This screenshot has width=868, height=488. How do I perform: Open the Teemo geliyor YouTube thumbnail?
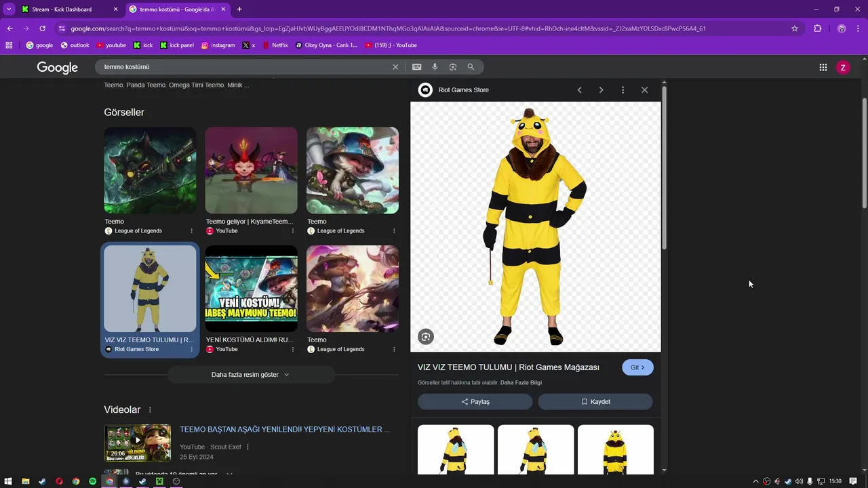(x=251, y=170)
